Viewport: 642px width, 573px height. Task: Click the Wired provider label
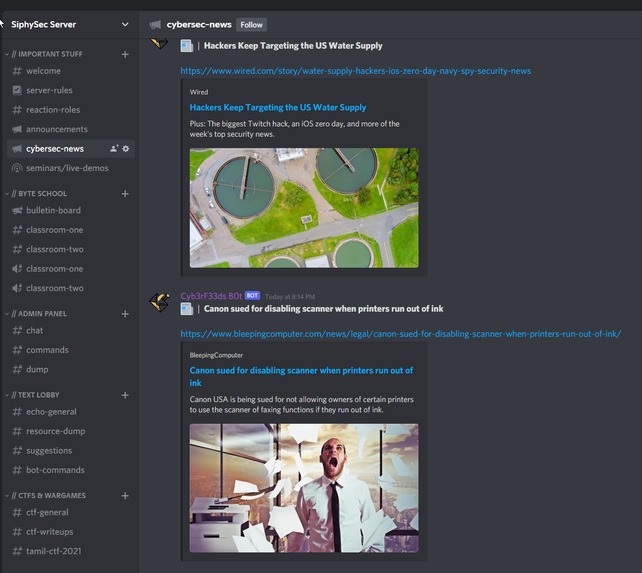199,92
